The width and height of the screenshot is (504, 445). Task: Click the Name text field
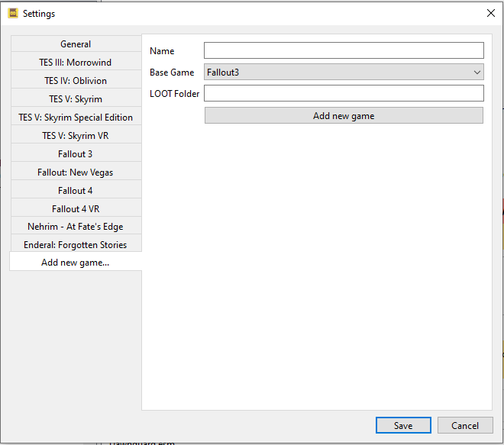point(344,51)
